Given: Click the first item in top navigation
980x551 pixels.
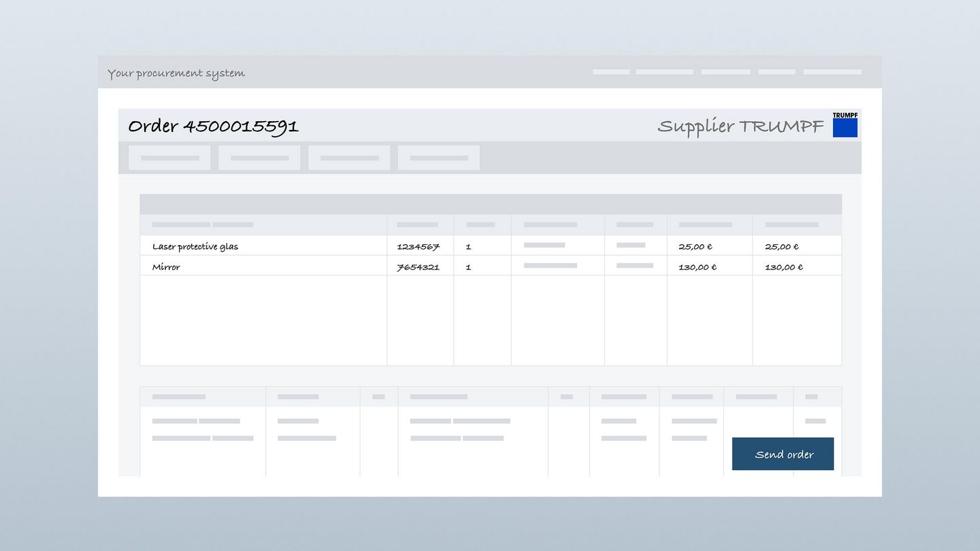Looking at the screenshot, I should coord(610,71).
